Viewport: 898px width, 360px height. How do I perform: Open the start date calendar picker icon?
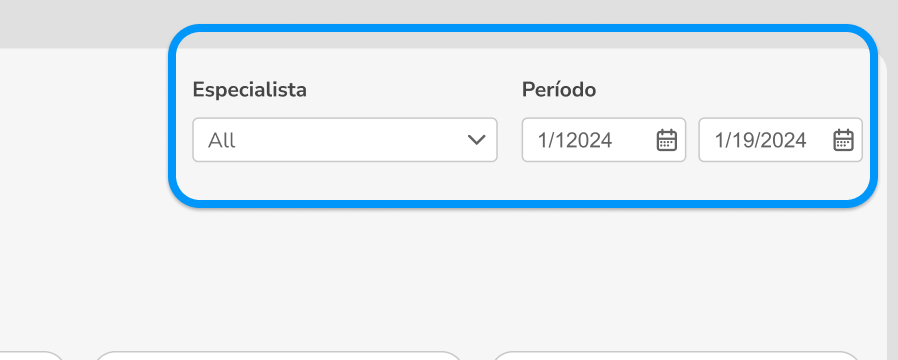coord(667,140)
